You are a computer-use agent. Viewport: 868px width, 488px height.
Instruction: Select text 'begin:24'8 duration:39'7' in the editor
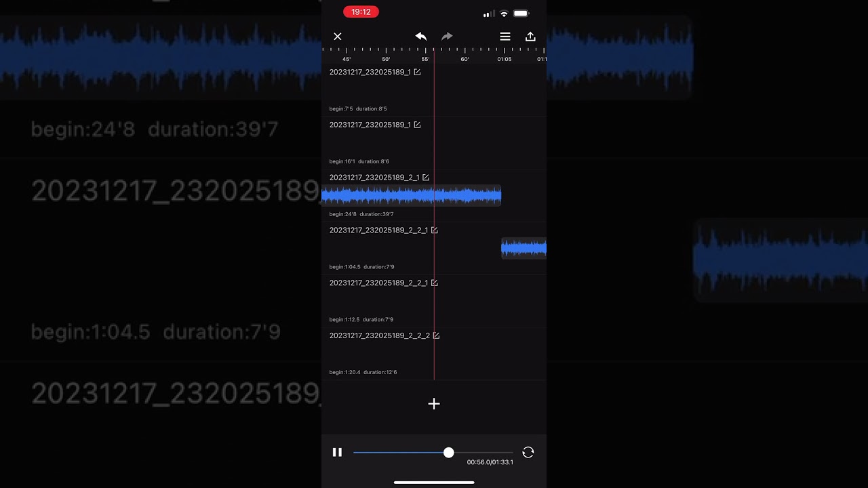coord(361,214)
